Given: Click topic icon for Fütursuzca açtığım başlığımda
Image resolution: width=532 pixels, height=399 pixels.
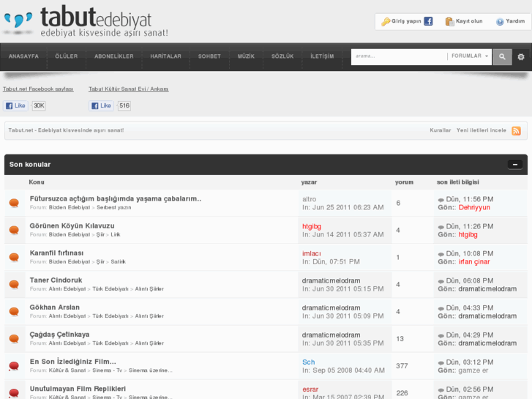Looking at the screenshot, I should click(14, 203).
